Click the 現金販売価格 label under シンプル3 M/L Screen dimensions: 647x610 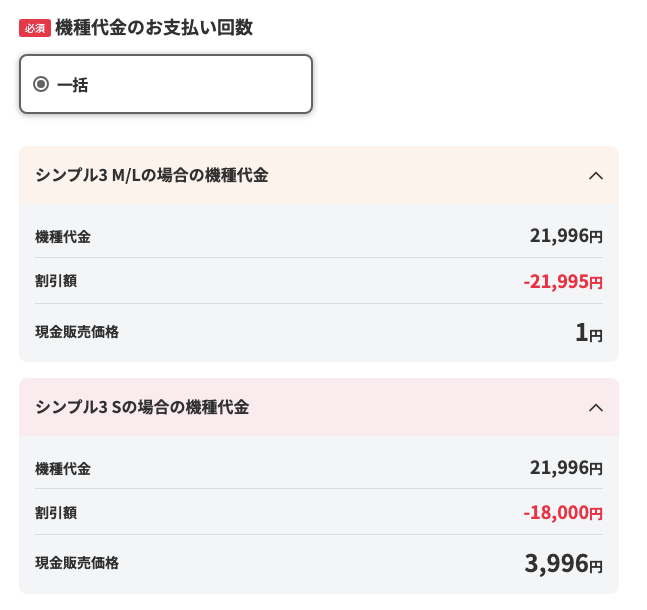click(77, 331)
